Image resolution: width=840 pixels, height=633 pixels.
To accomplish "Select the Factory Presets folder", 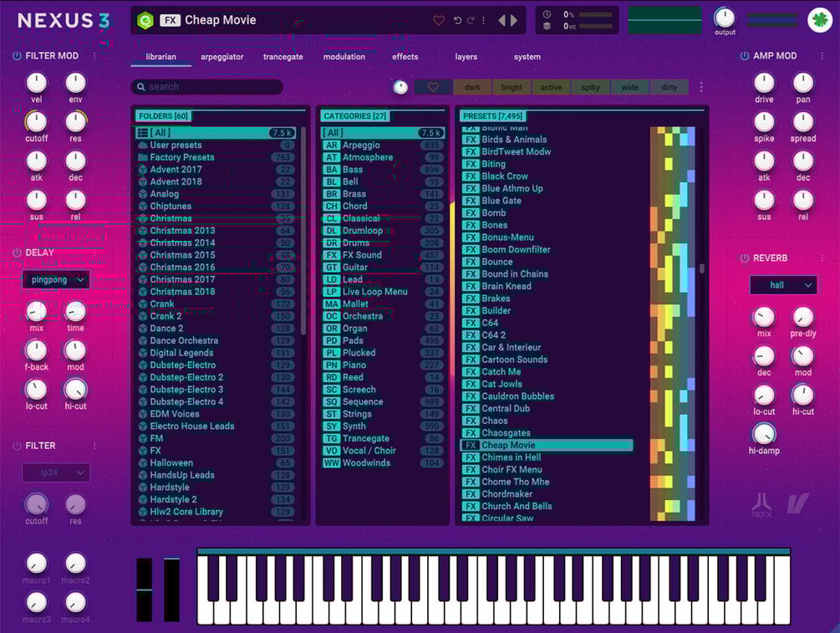I will tap(216, 157).
